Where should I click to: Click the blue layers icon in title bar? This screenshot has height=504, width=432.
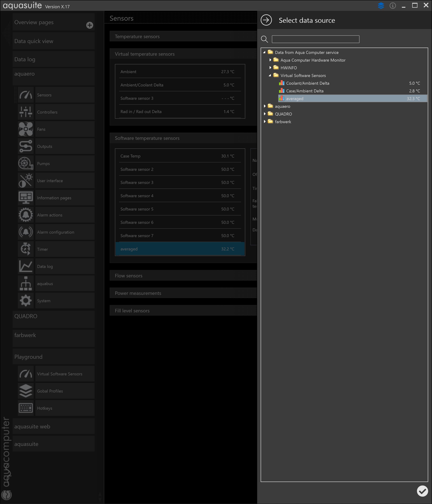click(x=381, y=5)
